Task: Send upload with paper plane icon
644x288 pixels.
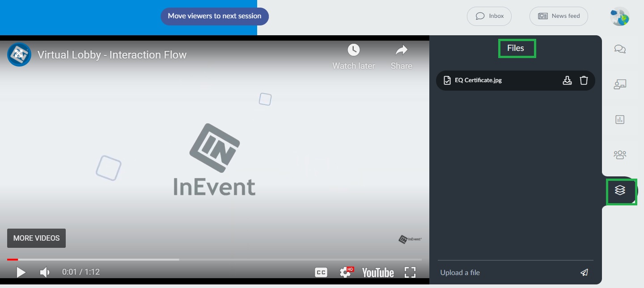Action: 584,272
